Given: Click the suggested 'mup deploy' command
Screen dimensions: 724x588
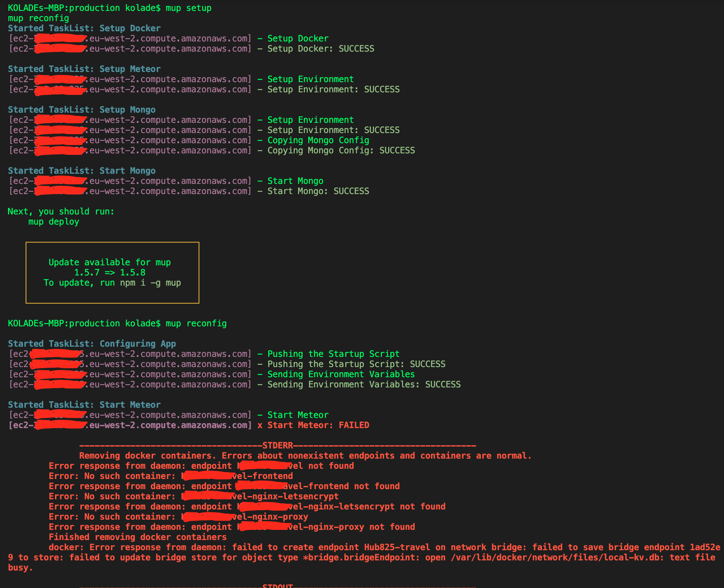Looking at the screenshot, I should tap(54, 222).
